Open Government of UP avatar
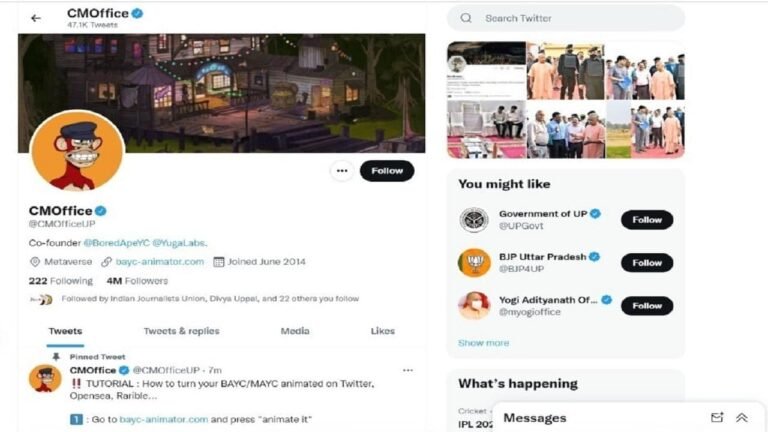 click(x=474, y=220)
